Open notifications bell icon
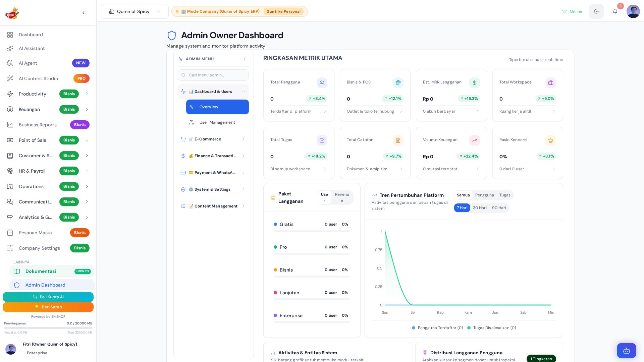This screenshot has height=362, width=644. click(x=615, y=11)
